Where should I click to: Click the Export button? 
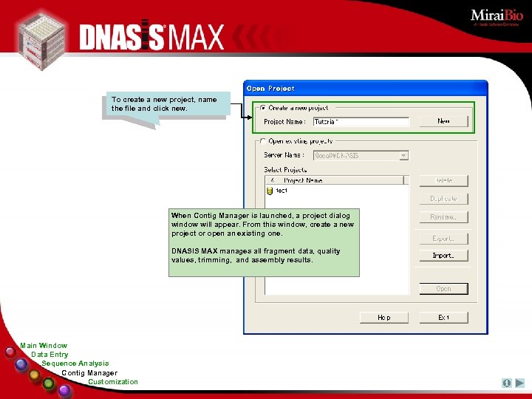443,239
